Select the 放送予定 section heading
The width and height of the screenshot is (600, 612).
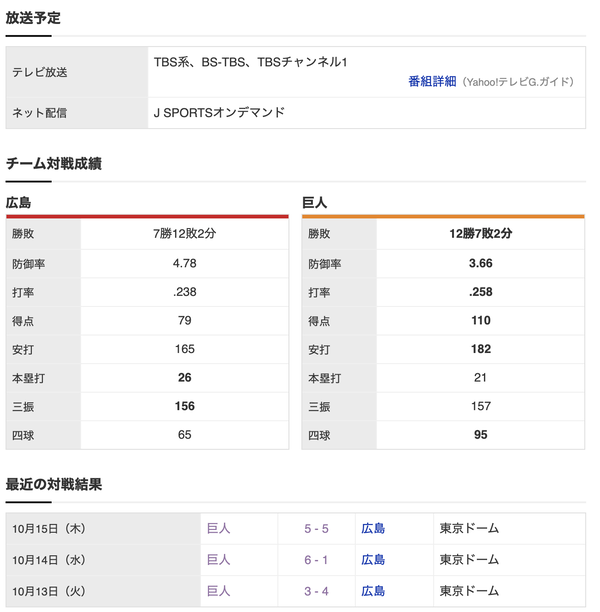tap(33, 18)
